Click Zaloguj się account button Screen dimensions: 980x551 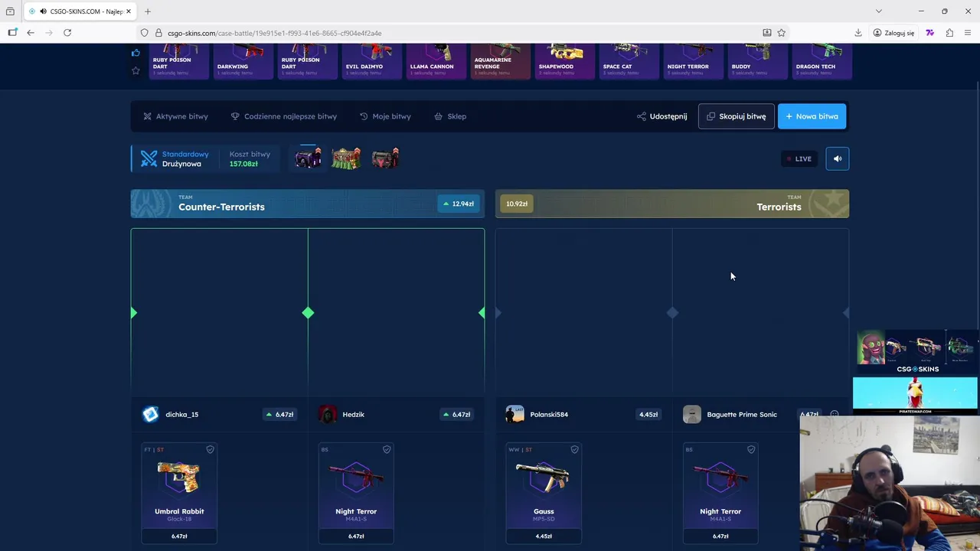[x=894, y=33]
